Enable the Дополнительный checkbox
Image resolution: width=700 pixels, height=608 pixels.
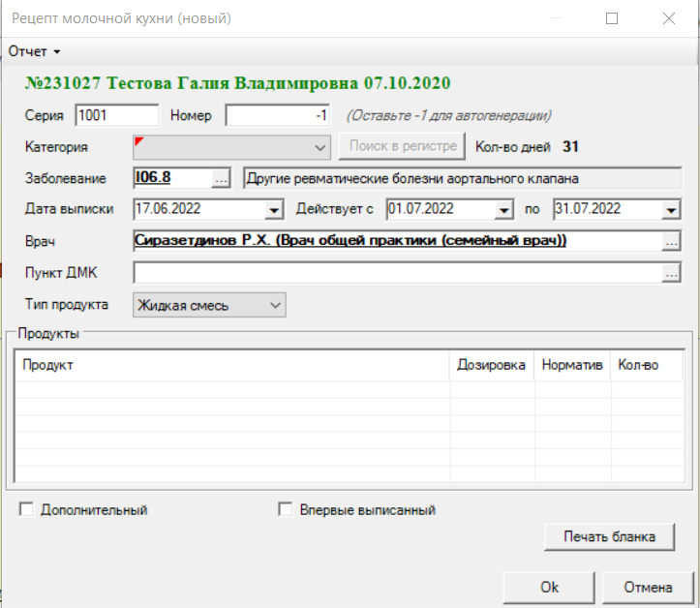pyautogui.click(x=26, y=509)
